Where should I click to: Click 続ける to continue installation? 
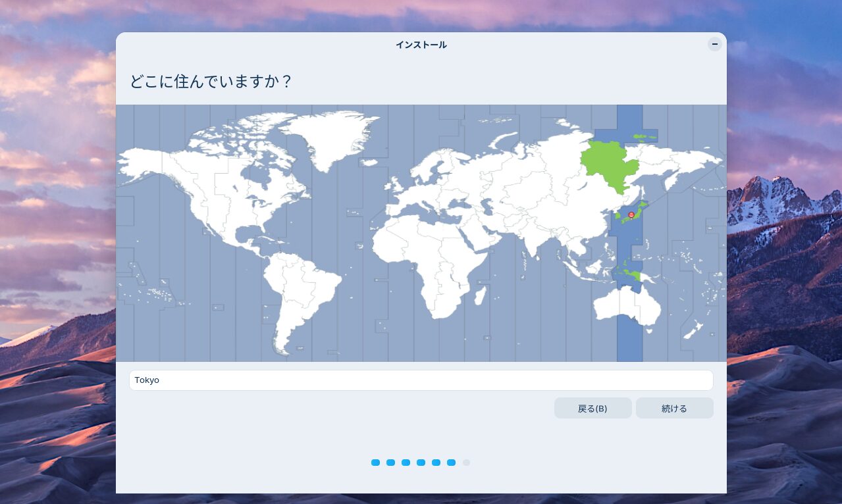pos(674,408)
